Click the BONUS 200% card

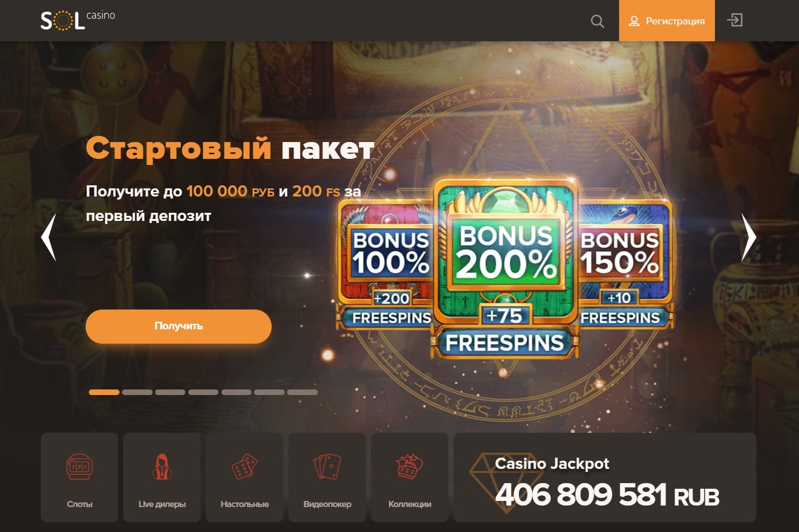click(x=505, y=267)
